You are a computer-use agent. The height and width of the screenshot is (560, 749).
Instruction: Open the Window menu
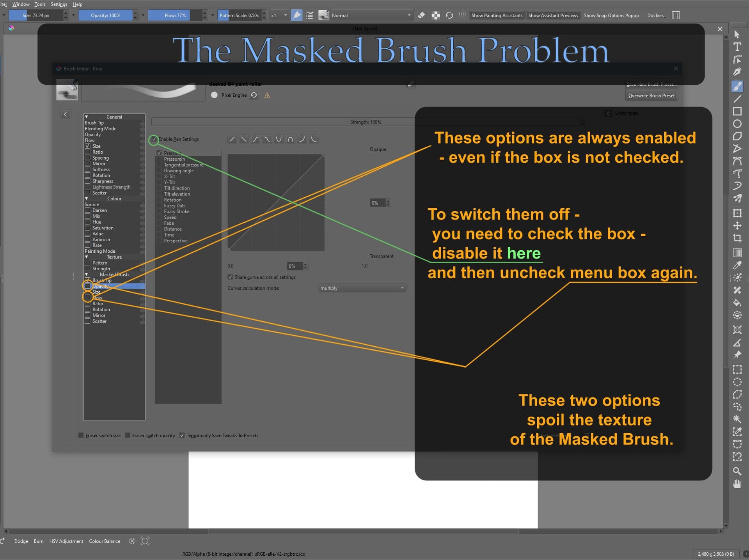[x=21, y=4]
